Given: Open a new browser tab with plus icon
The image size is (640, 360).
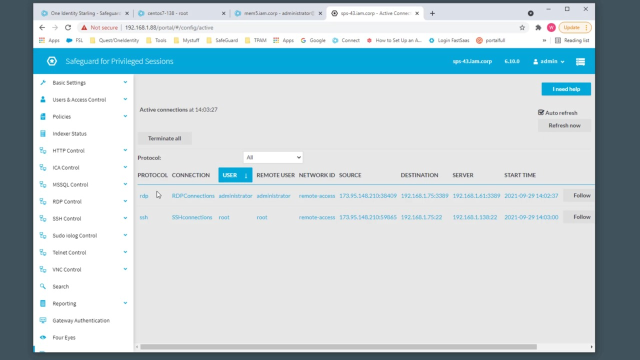Looking at the screenshot, I should click(432, 13).
